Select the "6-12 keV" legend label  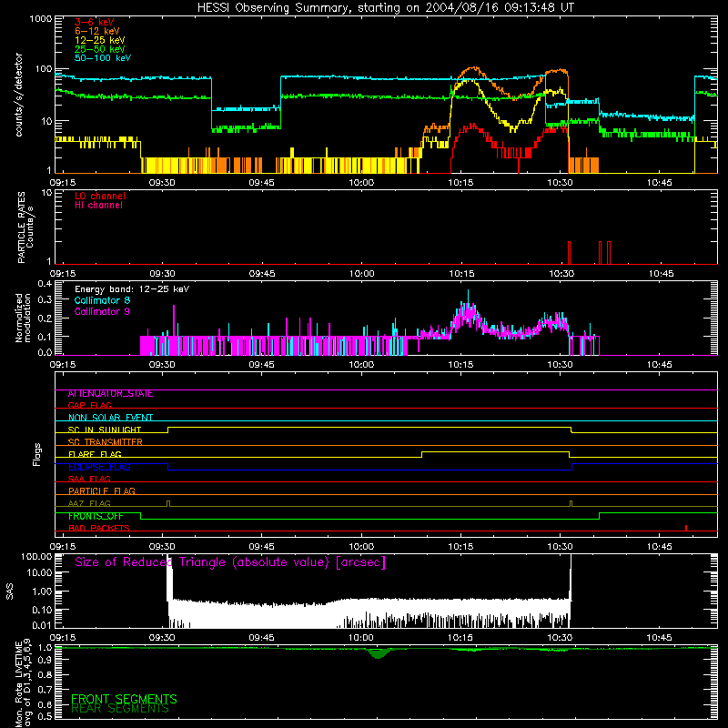point(97,31)
